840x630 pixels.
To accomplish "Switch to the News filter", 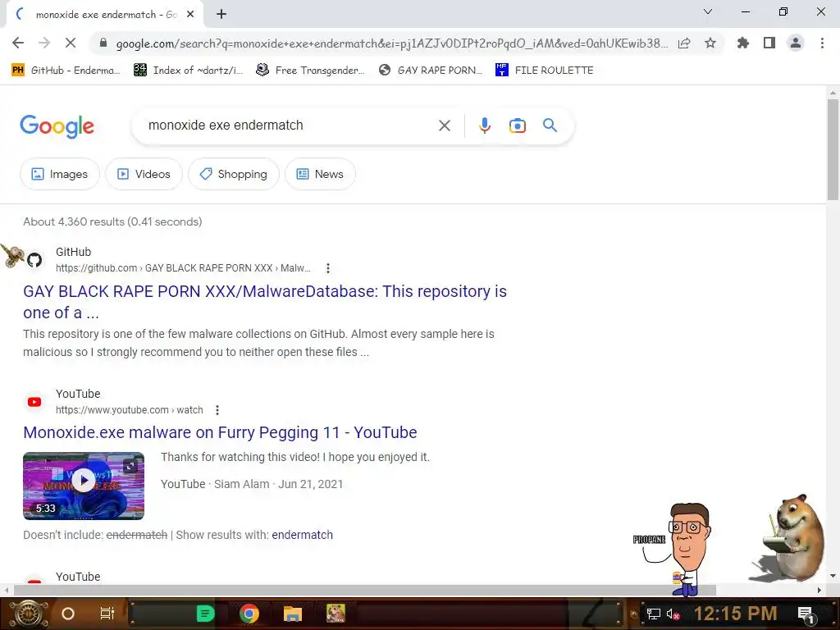I will (320, 174).
